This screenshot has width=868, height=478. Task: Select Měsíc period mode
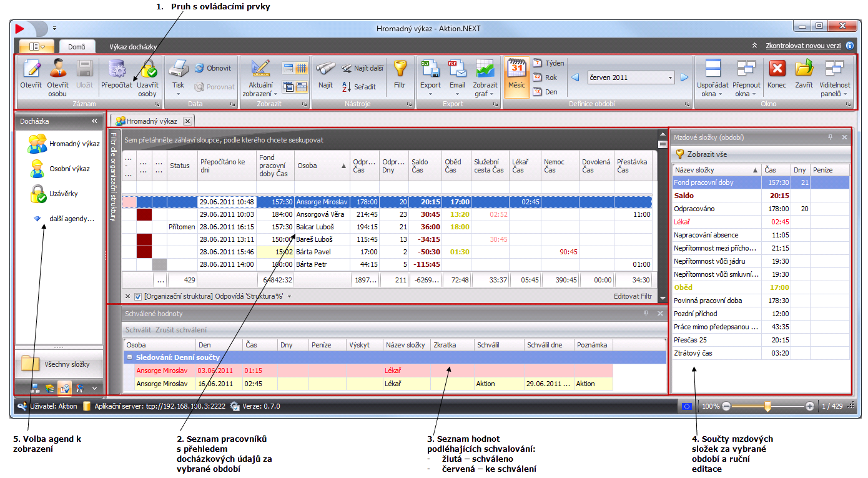[x=516, y=77]
